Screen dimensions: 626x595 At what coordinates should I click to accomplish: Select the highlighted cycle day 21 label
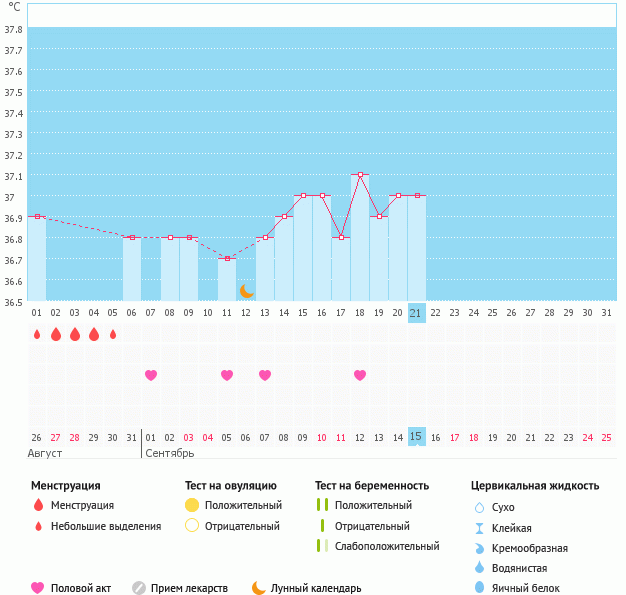tap(417, 313)
